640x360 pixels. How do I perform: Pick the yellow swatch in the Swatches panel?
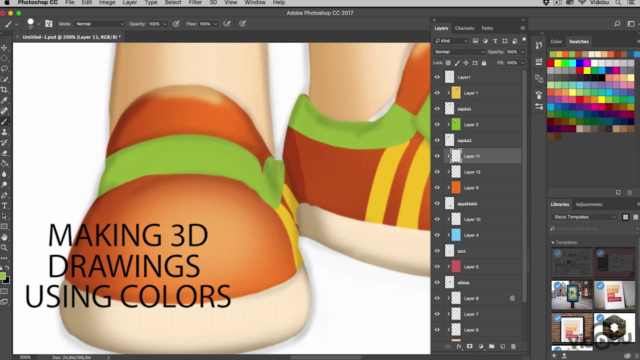point(558,63)
